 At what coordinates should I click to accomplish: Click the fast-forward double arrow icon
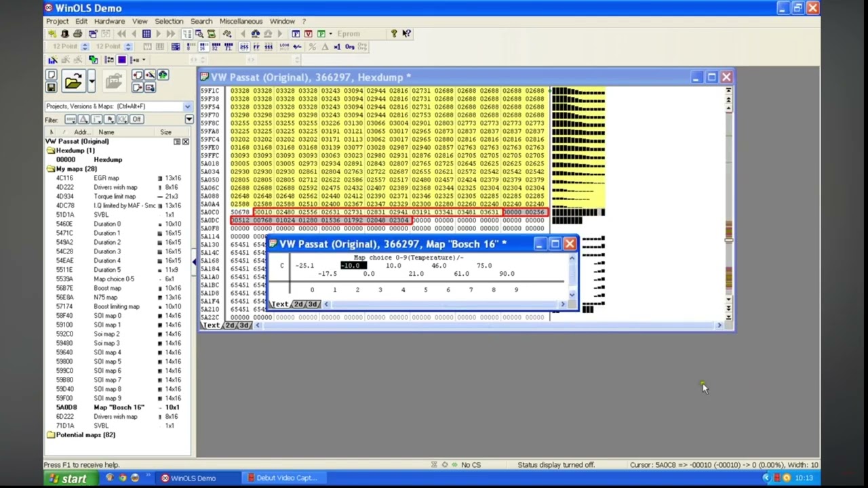point(171,34)
